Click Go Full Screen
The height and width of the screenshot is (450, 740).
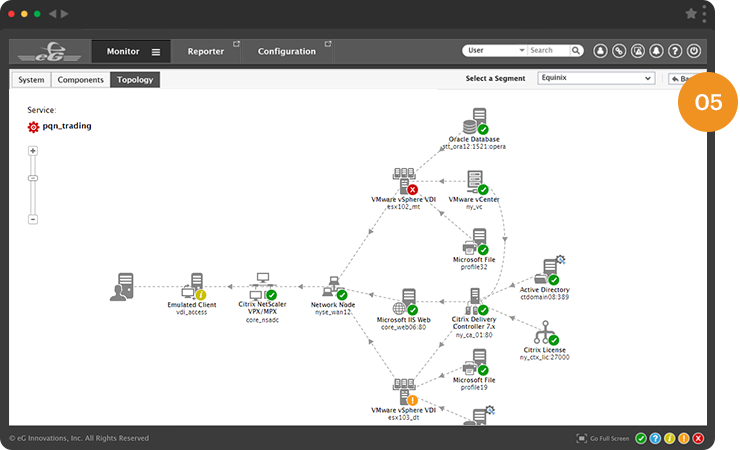603,439
